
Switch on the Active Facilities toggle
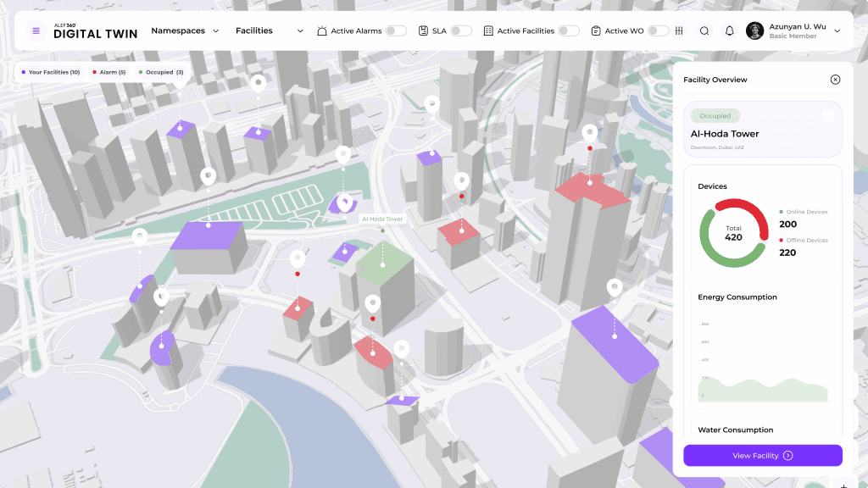click(569, 31)
